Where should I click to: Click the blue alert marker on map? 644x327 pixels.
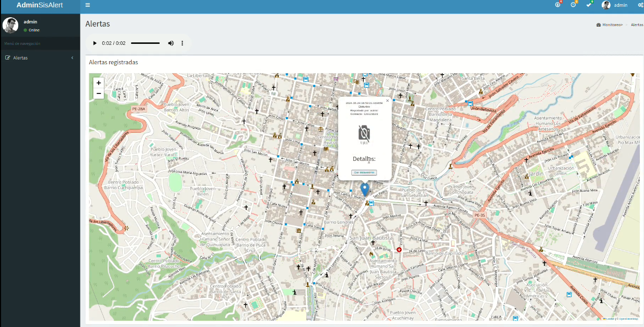click(365, 189)
